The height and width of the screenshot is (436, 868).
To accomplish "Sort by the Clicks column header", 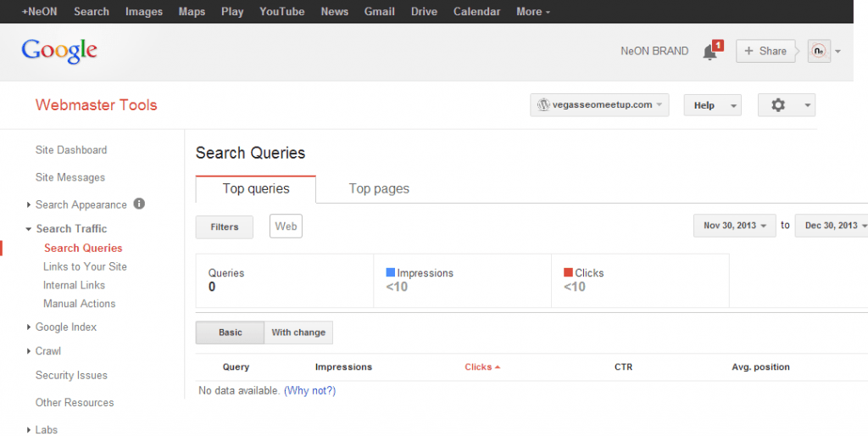I will 478,366.
